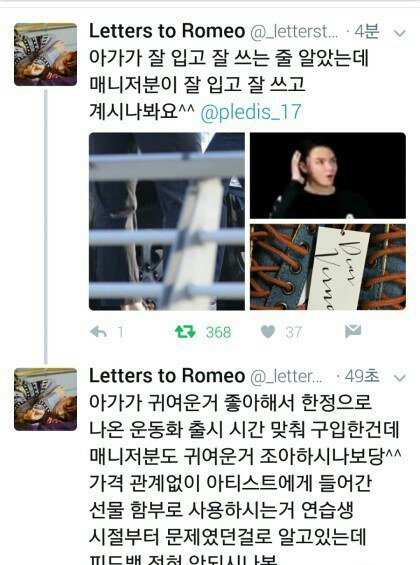Expand options chevron on the 4분 tweet

(x=400, y=33)
